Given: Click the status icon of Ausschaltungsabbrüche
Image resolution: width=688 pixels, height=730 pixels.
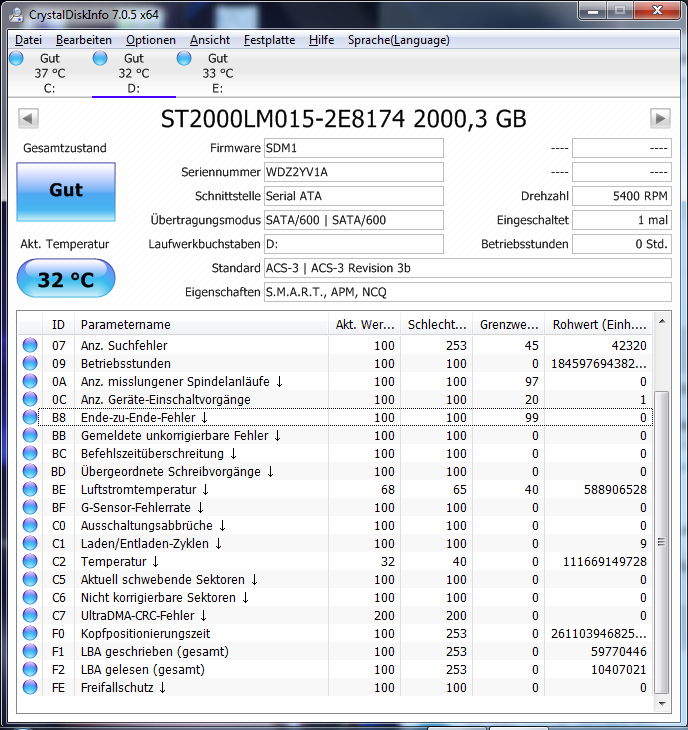Looking at the screenshot, I should pyautogui.click(x=30, y=525).
